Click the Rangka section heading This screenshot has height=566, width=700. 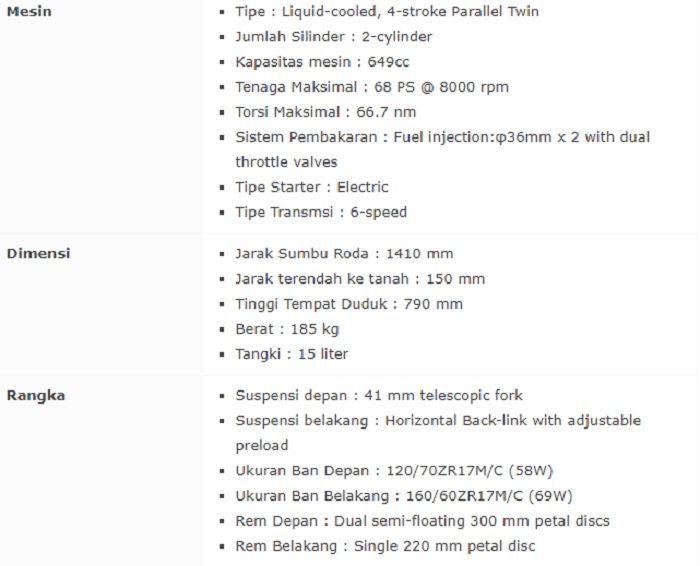(x=36, y=396)
